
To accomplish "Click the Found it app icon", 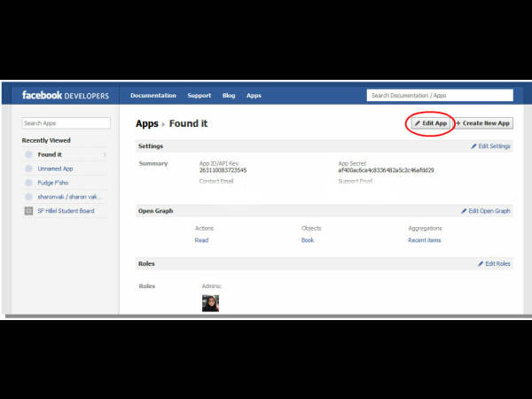I will click(x=29, y=154).
